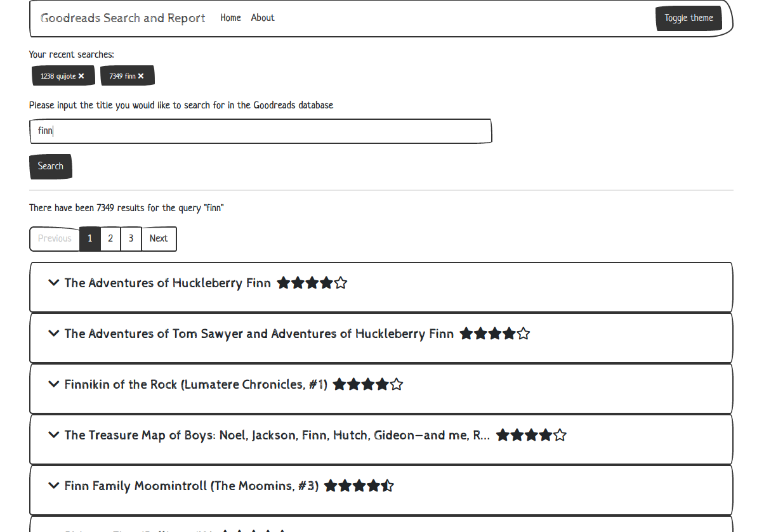
Task: Re-run the '1238 quijote' recent search
Action: click(58, 76)
